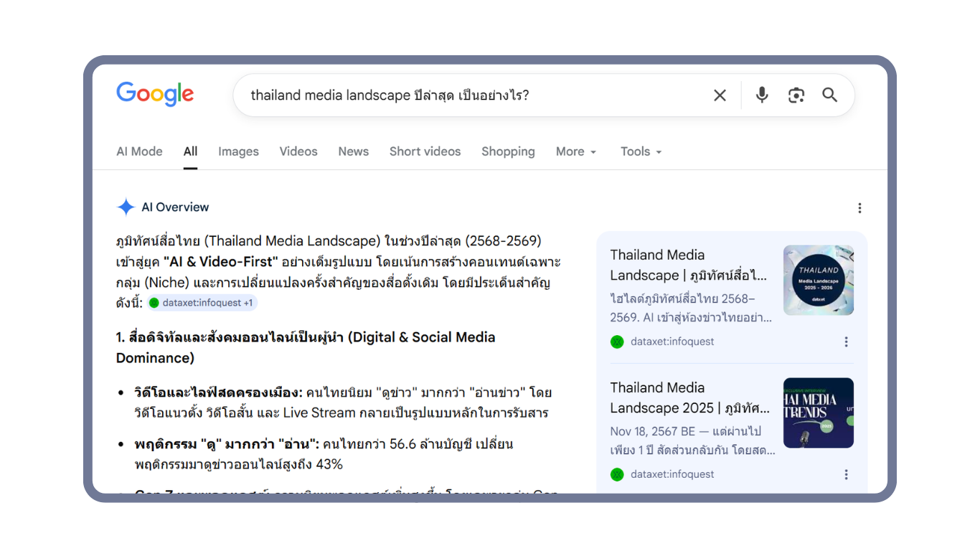Click the magnifying glass search button
Viewport: 980px width, 551px height.
(x=829, y=95)
